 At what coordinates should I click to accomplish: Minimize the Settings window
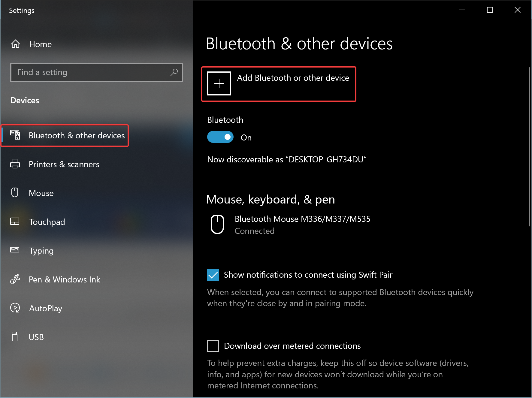point(462,10)
